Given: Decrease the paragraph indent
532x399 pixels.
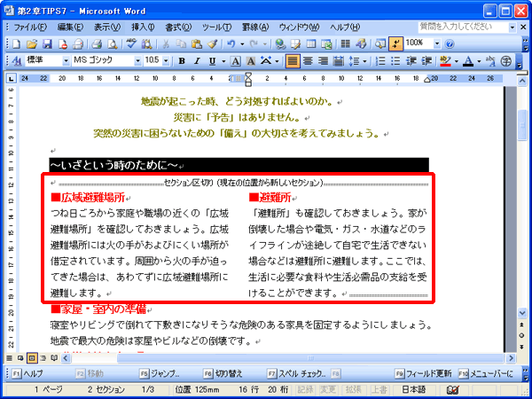Looking at the screenshot, I should tap(411, 61).
